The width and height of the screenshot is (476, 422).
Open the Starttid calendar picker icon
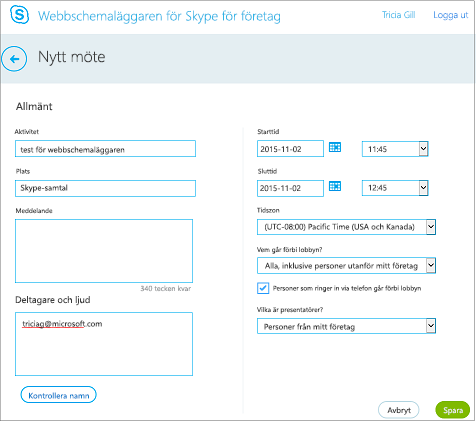[335, 147]
